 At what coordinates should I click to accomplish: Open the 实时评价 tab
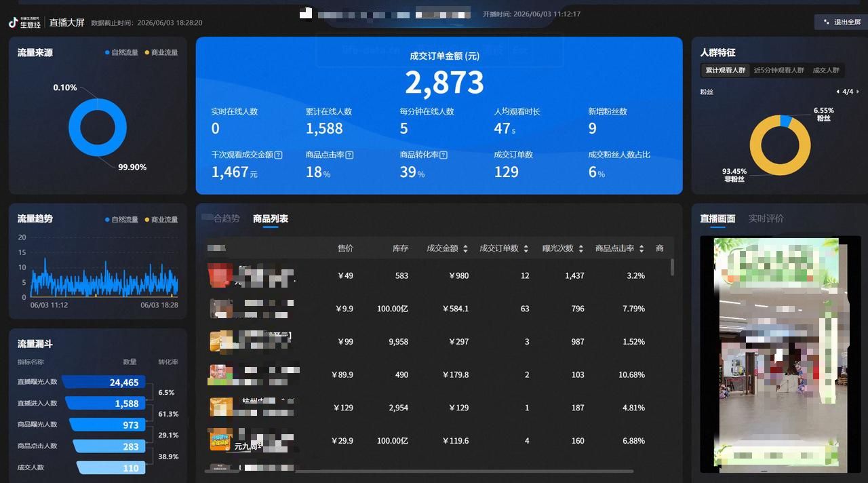click(x=766, y=218)
